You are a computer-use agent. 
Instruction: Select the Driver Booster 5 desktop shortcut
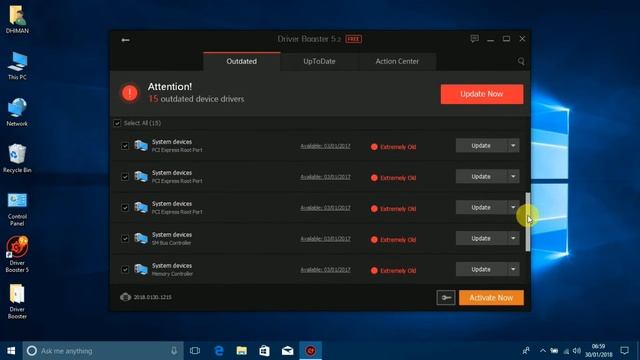(x=17, y=254)
